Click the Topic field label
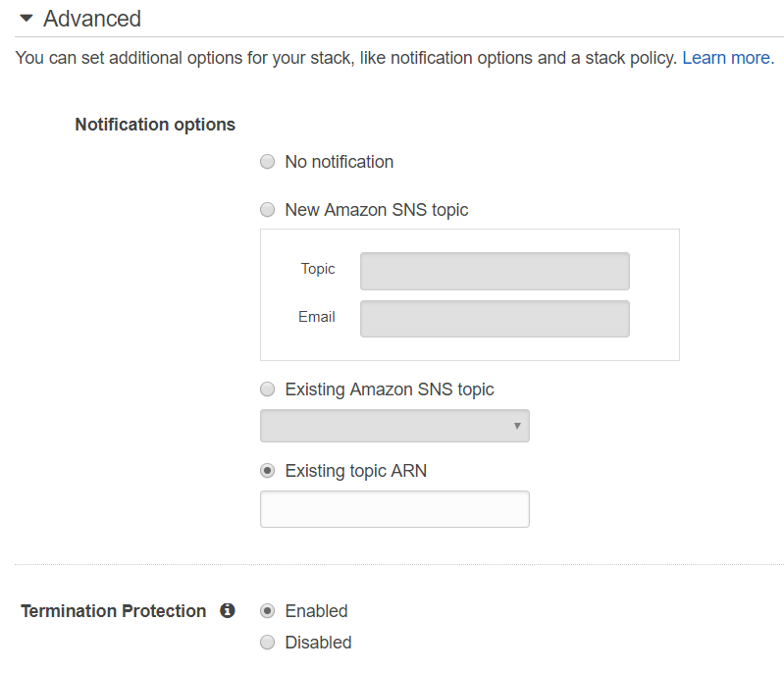The image size is (784, 673). click(x=318, y=269)
